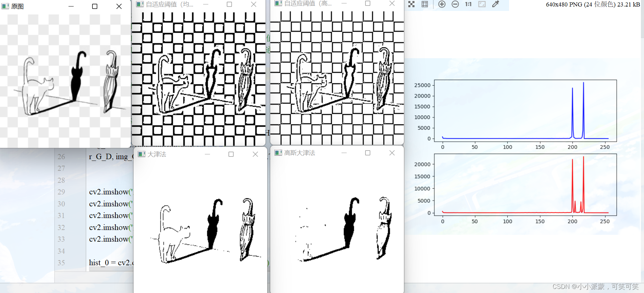Maximize the 自适应阈值（高 window
This screenshot has width=644, height=293.
368,3
